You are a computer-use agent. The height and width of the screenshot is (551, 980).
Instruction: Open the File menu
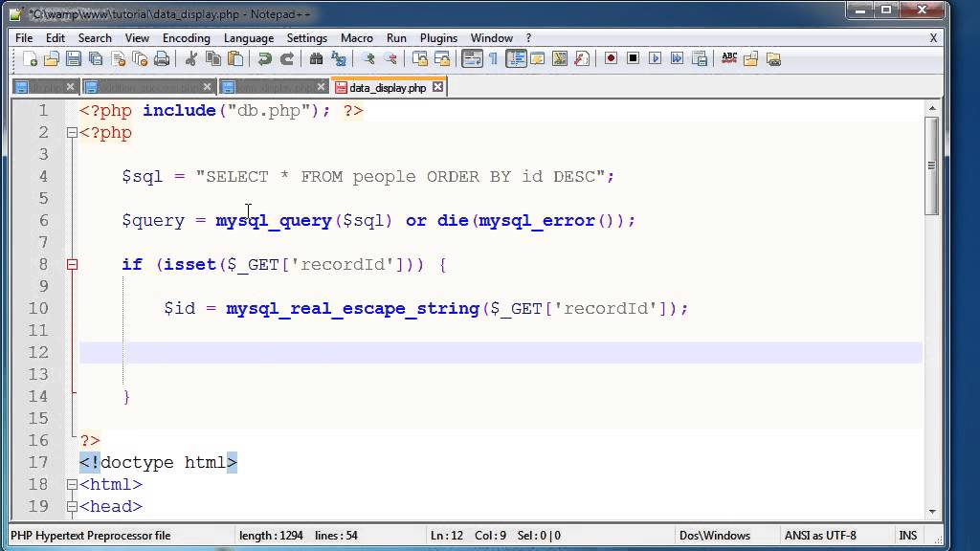[24, 38]
